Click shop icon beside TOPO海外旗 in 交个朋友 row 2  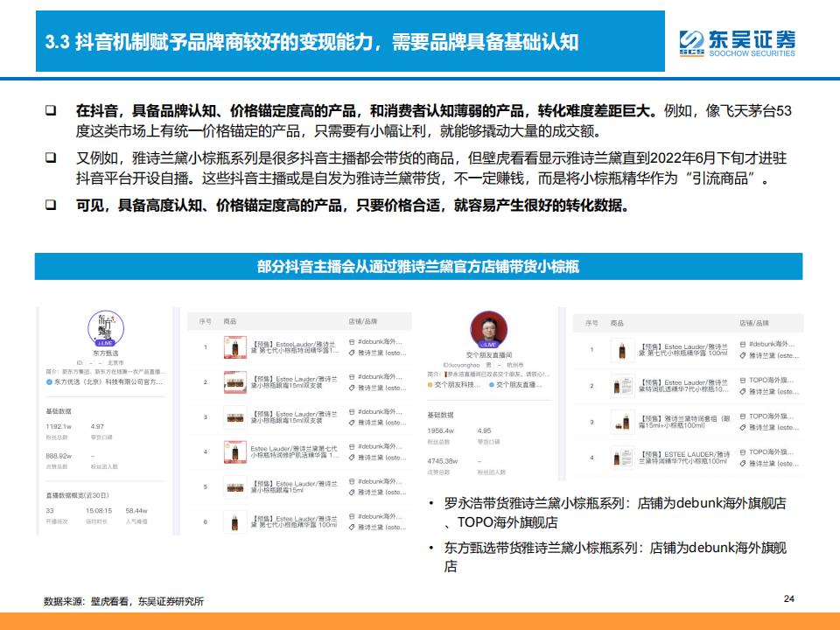click(x=743, y=381)
